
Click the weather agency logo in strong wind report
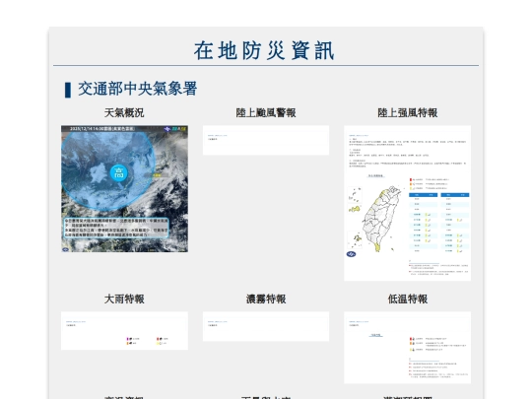click(x=351, y=254)
